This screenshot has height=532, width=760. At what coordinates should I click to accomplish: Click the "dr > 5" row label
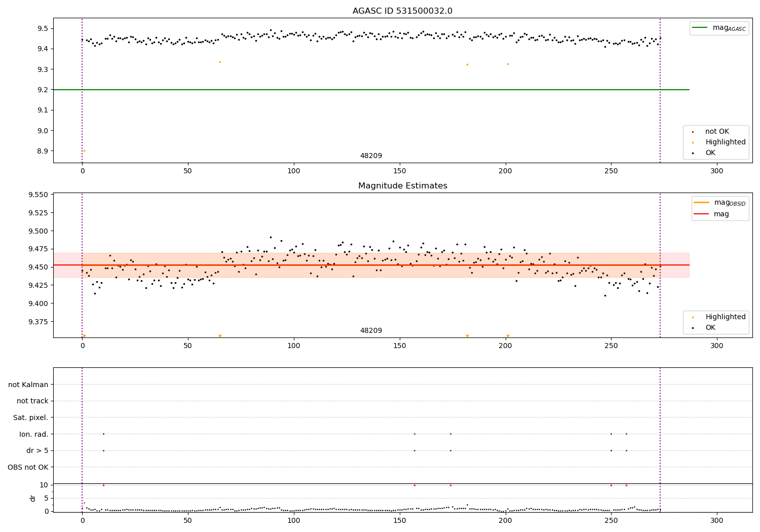37,450
